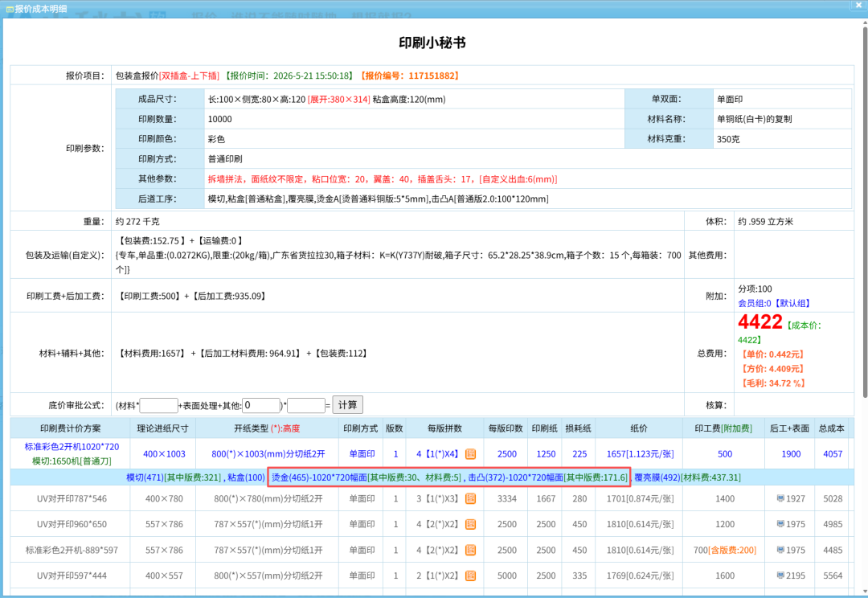868x598 pixels.
Task: Click the 1701[0.874元/张] paper price cell
Action: (x=640, y=499)
